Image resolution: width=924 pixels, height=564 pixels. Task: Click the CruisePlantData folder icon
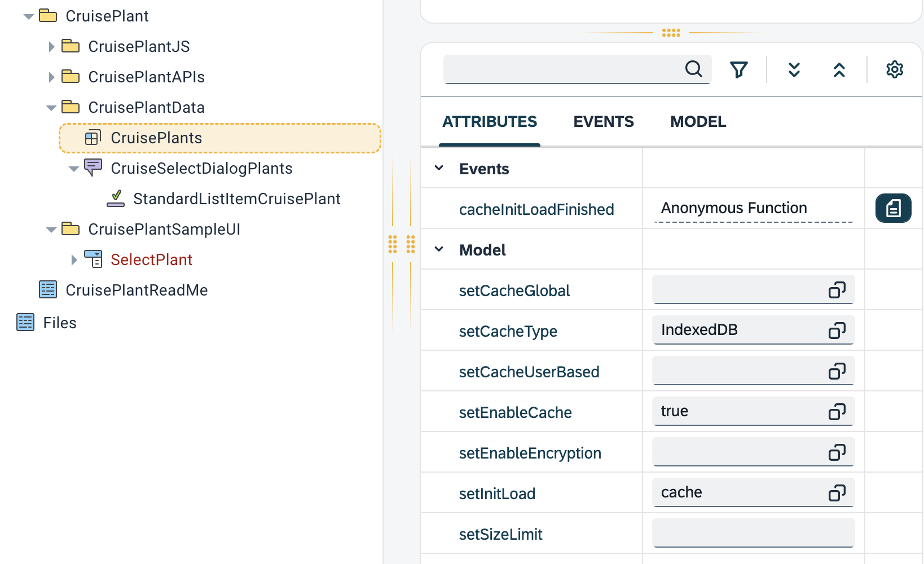pyautogui.click(x=71, y=107)
